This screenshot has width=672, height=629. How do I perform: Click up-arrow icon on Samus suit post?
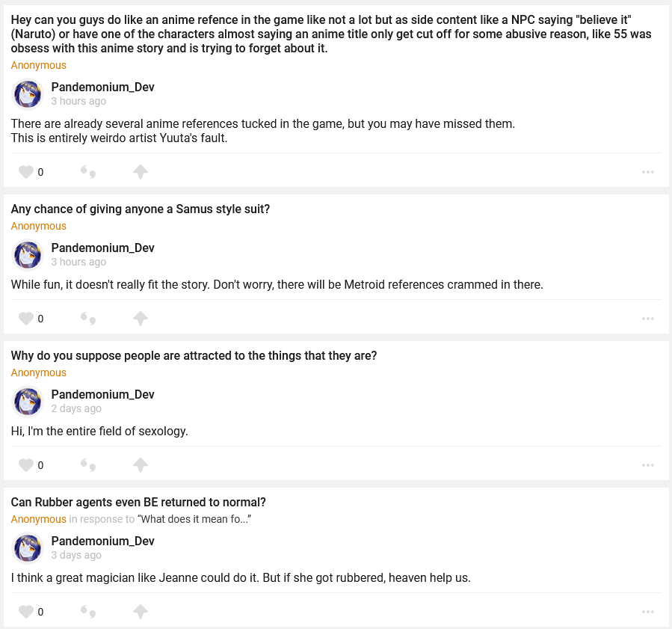point(141,319)
